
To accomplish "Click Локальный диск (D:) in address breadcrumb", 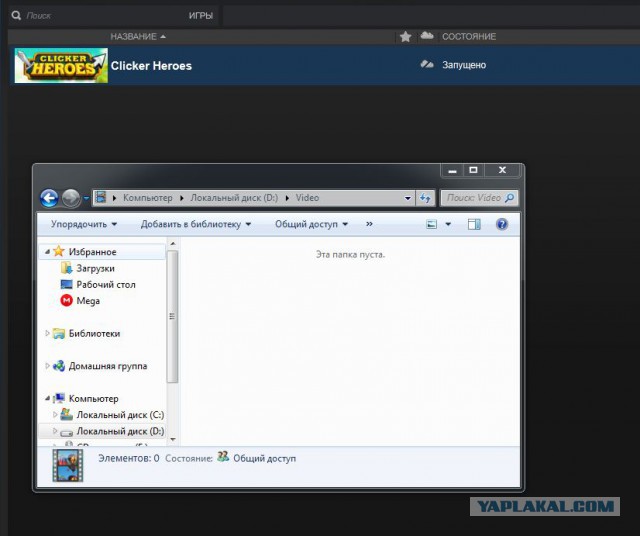I will pyautogui.click(x=234, y=198).
